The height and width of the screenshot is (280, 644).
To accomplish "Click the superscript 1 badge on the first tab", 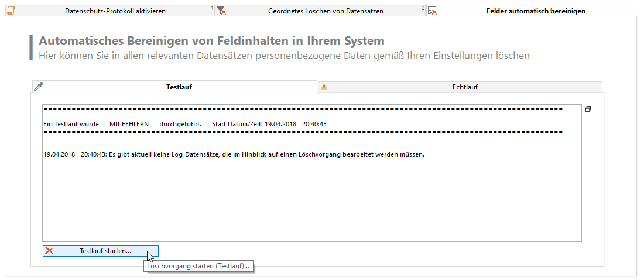I will coord(212,8).
